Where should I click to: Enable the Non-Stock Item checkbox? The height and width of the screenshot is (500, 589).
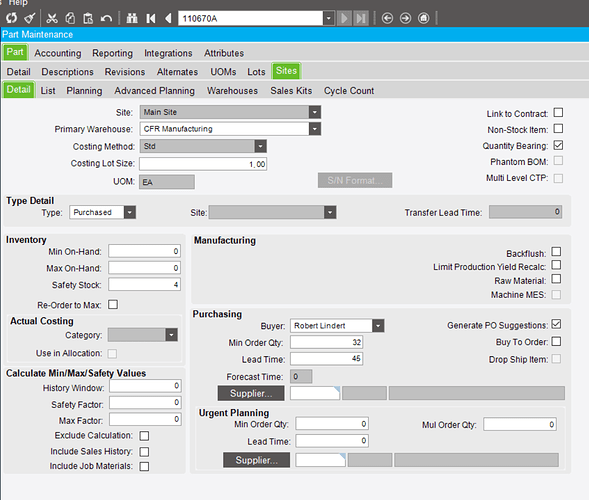point(558,129)
